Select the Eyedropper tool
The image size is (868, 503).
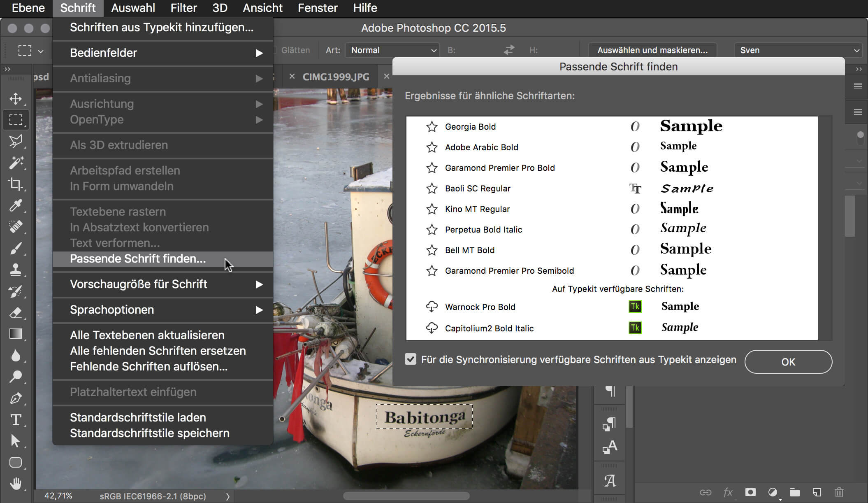(x=16, y=205)
